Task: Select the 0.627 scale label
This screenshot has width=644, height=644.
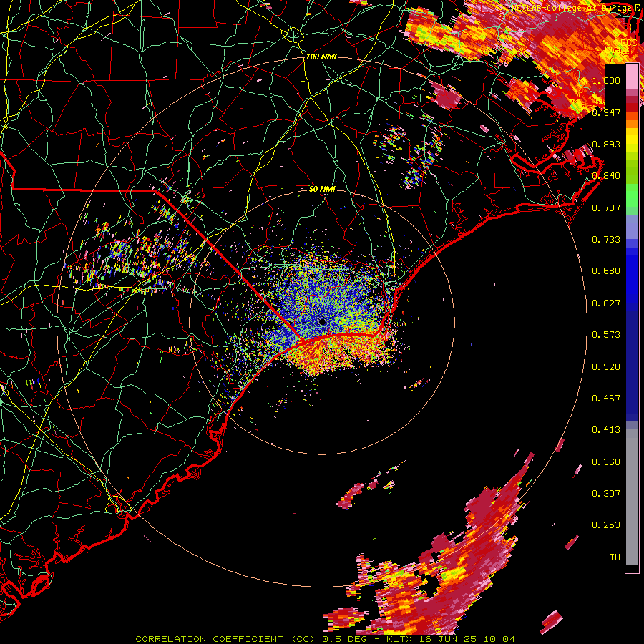Action: tap(606, 303)
